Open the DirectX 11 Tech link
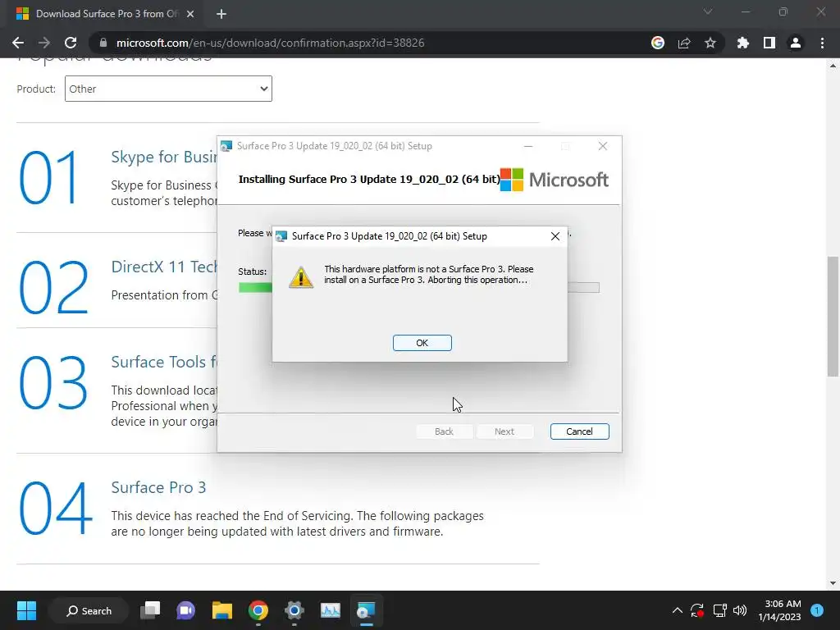The image size is (840, 630). (164, 267)
